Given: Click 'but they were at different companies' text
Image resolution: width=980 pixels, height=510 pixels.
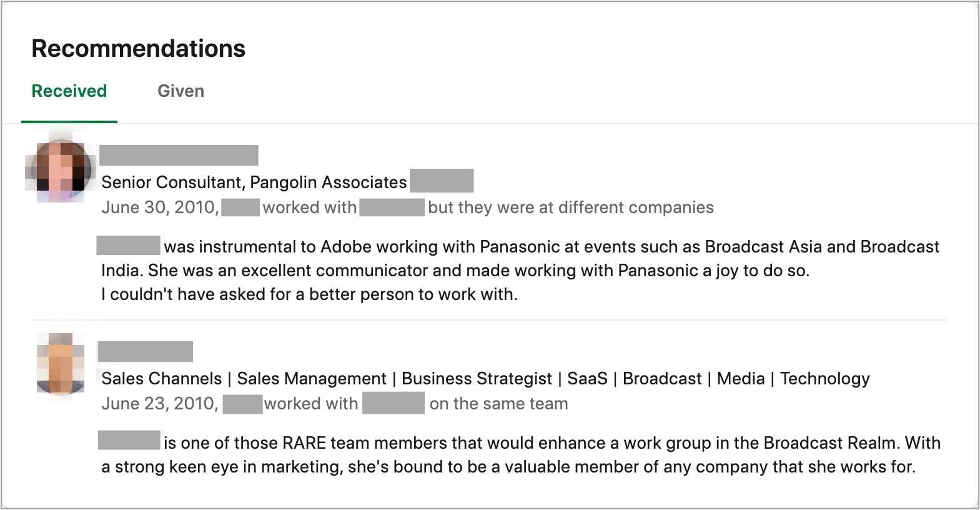Looking at the screenshot, I should pos(570,207).
